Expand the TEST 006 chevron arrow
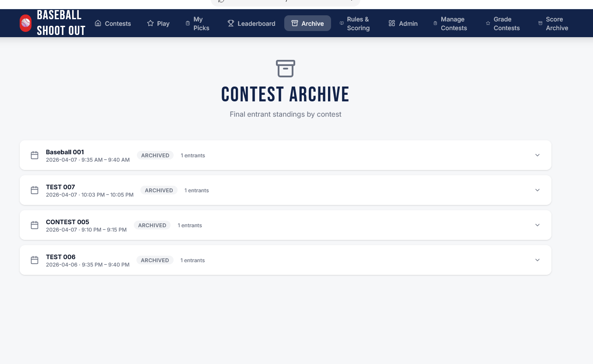The width and height of the screenshot is (593, 364). point(537,260)
